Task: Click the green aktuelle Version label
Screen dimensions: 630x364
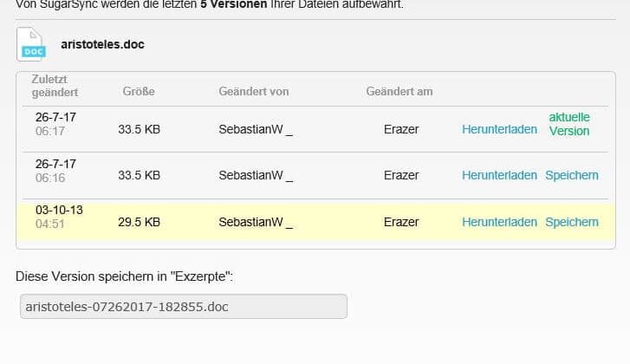Action: coord(569,124)
